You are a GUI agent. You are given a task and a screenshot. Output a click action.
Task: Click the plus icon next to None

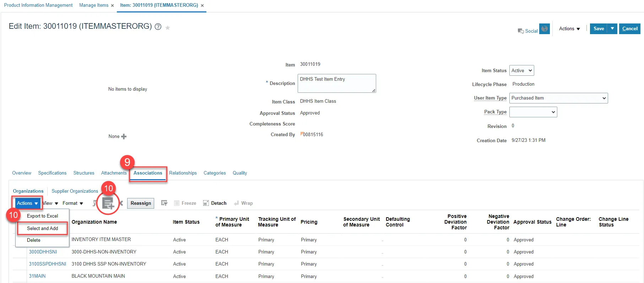(x=124, y=137)
